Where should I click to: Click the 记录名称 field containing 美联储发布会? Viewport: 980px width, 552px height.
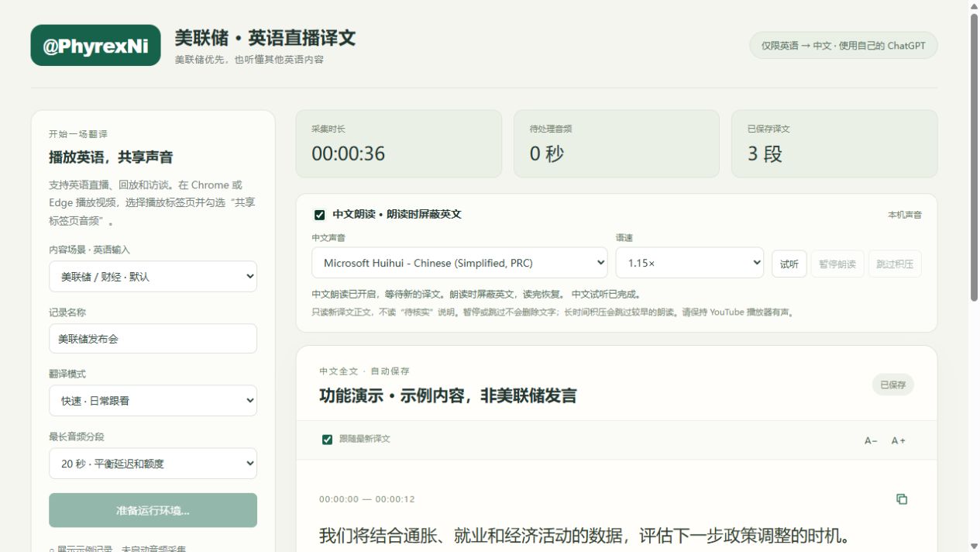click(153, 339)
